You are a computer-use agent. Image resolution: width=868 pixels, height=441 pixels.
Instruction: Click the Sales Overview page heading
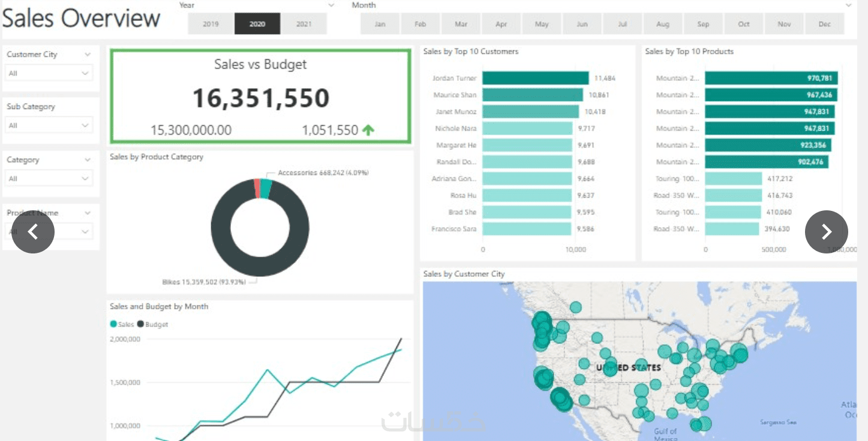(x=82, y=18)
